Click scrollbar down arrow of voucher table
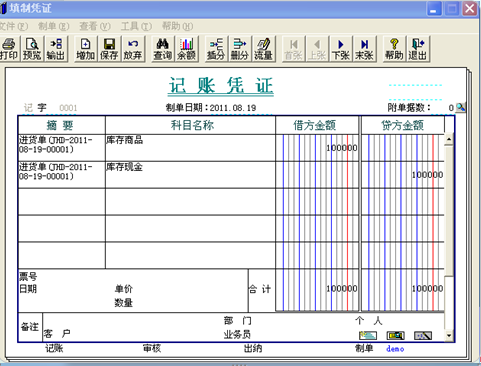This screenshot has height=366, width=481. (x=449, y=336)
